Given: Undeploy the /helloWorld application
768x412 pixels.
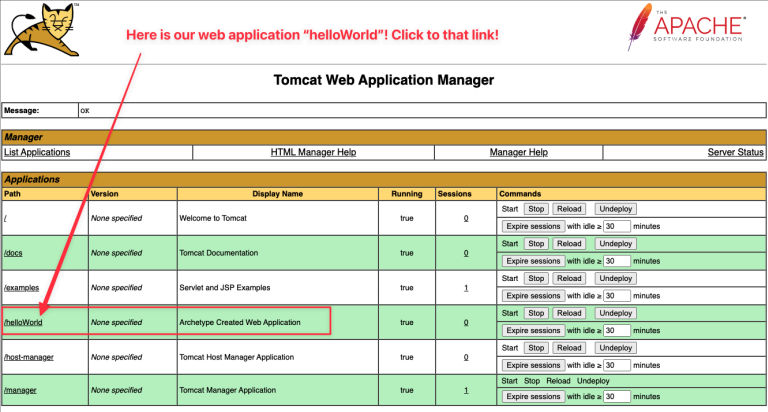Looking at the screenshot, I should pos(616,313).
